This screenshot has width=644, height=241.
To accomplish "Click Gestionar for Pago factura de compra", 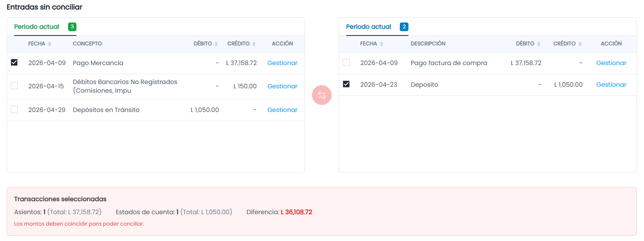I will (x=611, y=63).
